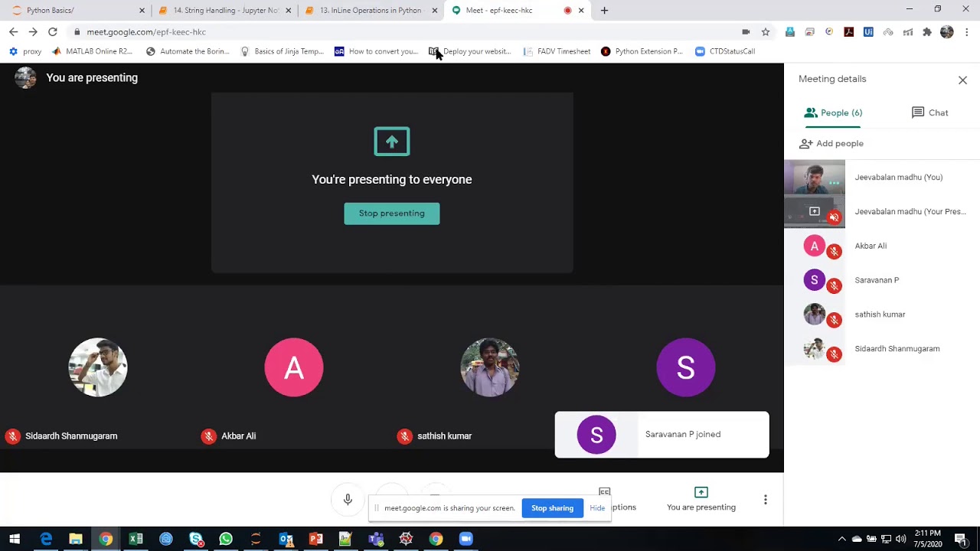
Task: Open the Windows Start menu
Action: 15,539
